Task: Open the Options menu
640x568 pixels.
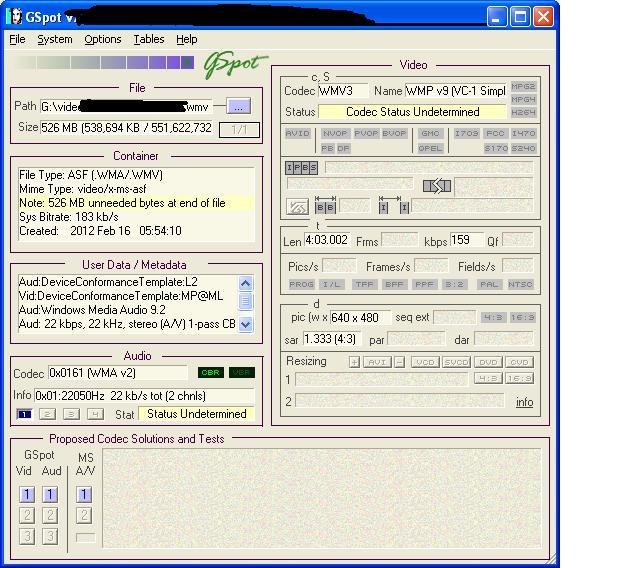Action: [x=103, y=39]
